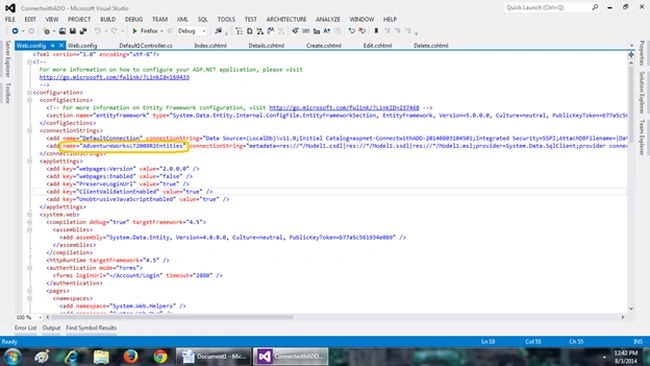Open Google Chrome from the taskbar
The height and width of the screenshot is (366, 650).
tap(160, 356)
